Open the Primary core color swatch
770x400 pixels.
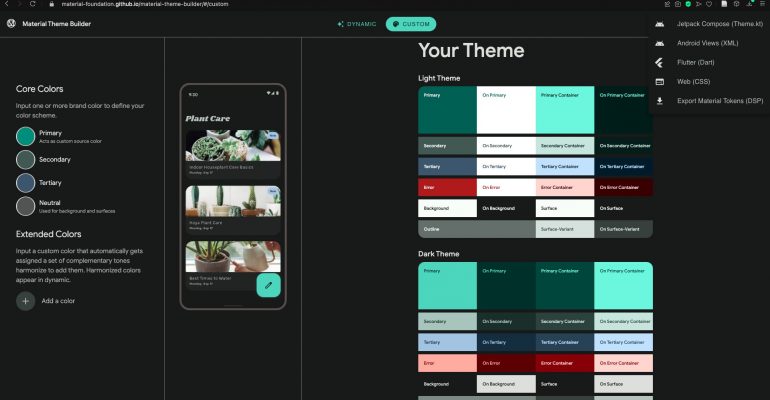[26, 136]
